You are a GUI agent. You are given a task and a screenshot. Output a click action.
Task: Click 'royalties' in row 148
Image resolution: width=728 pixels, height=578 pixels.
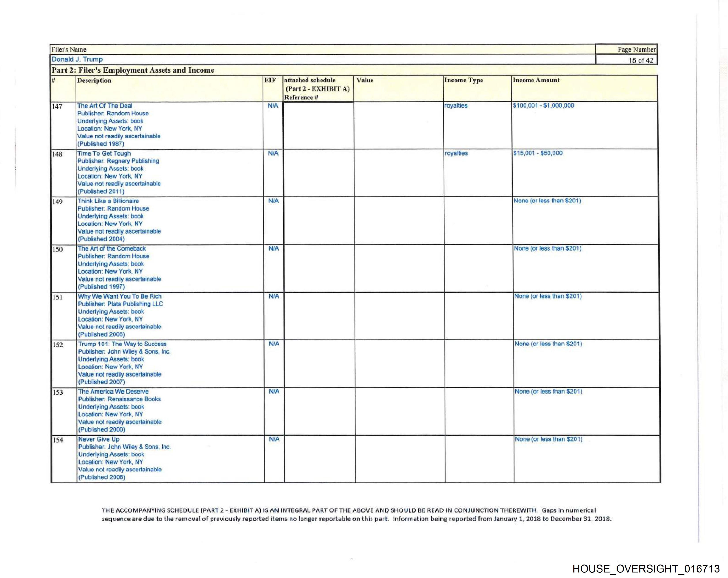[x=456, y=153]
